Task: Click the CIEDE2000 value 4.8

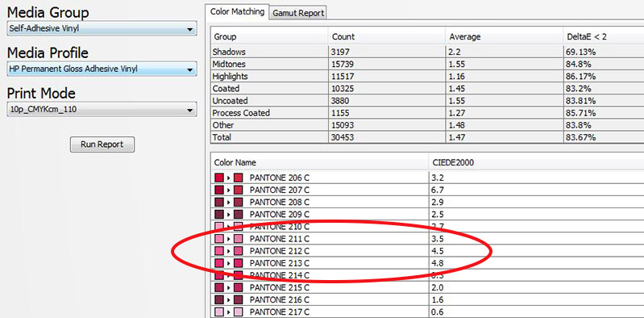Action: click(x=438, y=263)
